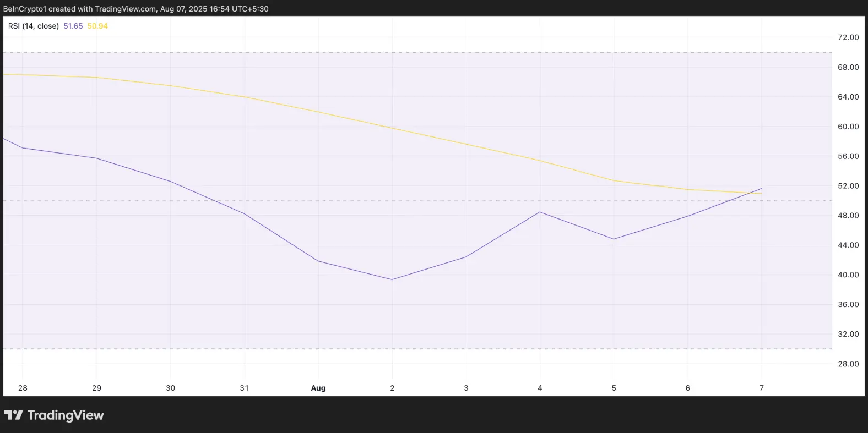Click the purple RSI line endpoint at Aug 7

pyautogui.click(x=762, y=188)
